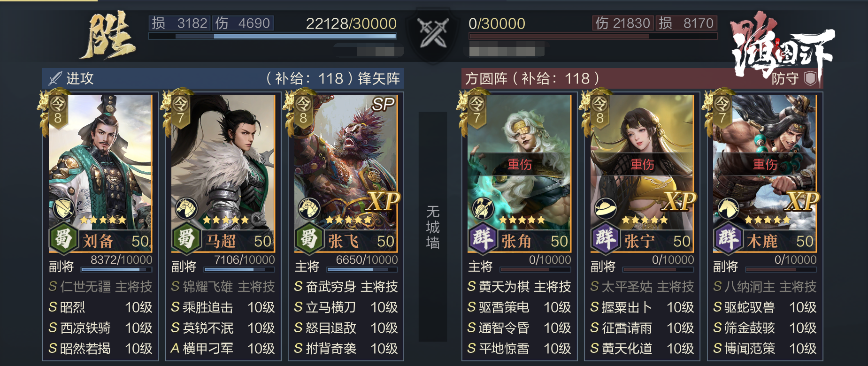This screenshot has height=366, width=868.
Task: Click the sword icon beside 进攻
Action: tap(55, 78)
